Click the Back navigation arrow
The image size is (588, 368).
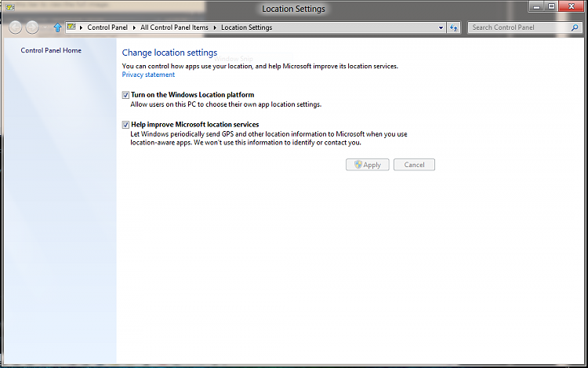(x=16, y=27)
